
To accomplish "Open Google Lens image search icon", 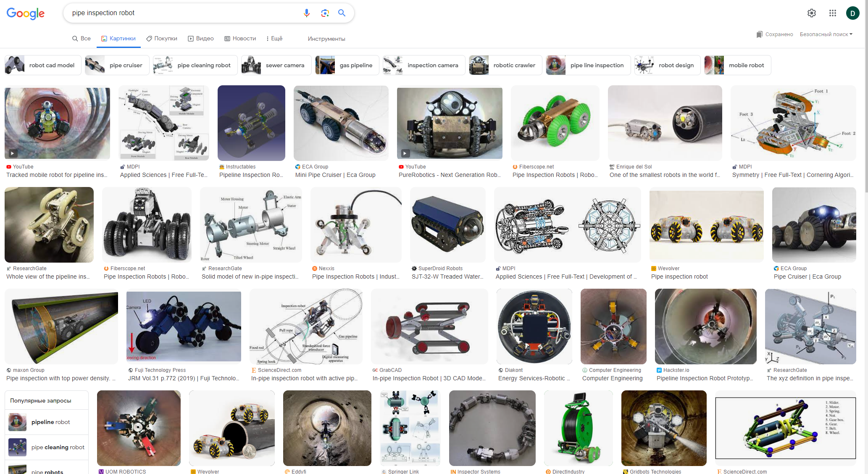I will point(325,13).
